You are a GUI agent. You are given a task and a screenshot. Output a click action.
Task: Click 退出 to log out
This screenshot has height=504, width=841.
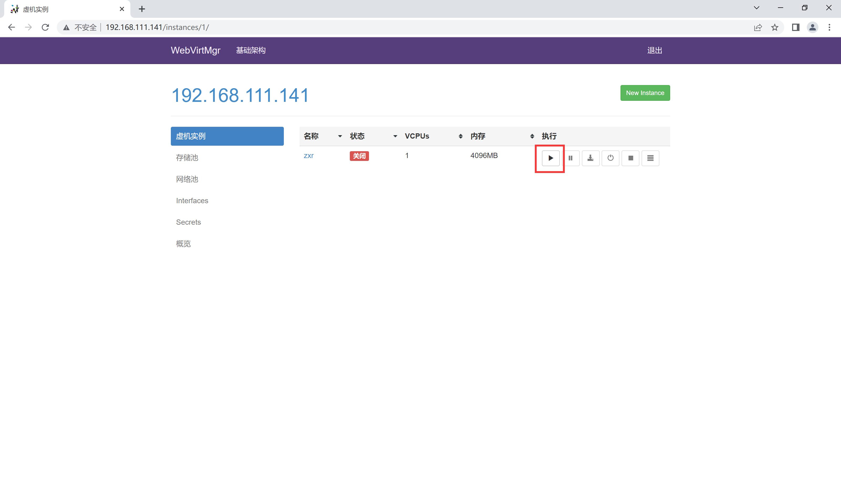(x=654, y=50)
